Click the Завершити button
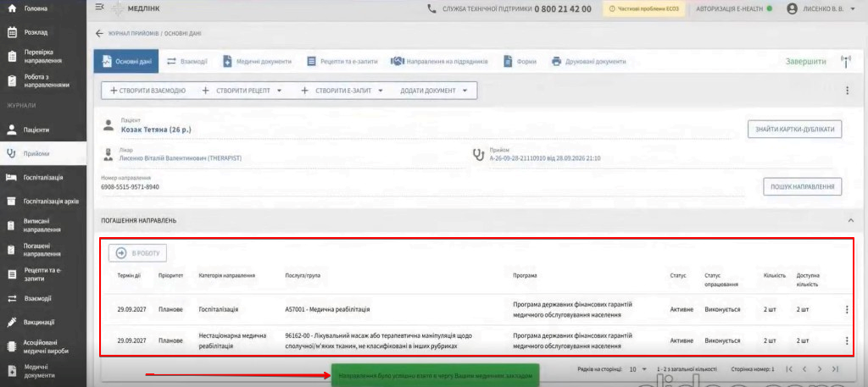868x387 pixels. tap(805, 61)
